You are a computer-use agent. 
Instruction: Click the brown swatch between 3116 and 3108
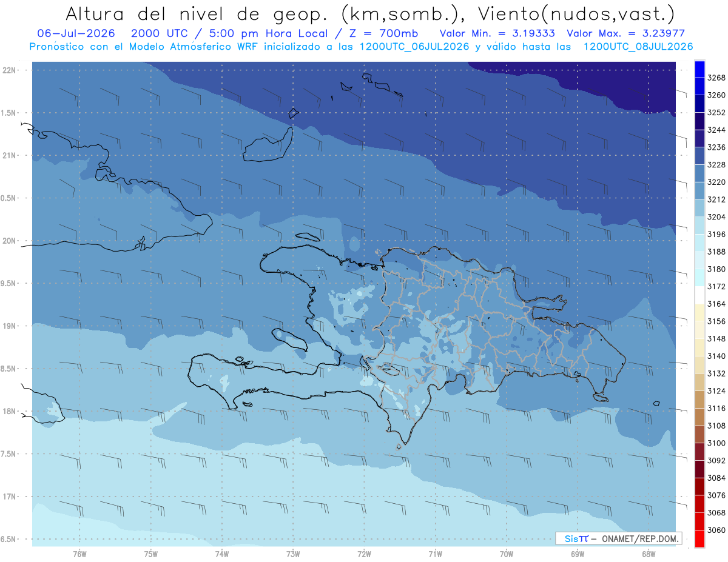[x=699, y=417]
